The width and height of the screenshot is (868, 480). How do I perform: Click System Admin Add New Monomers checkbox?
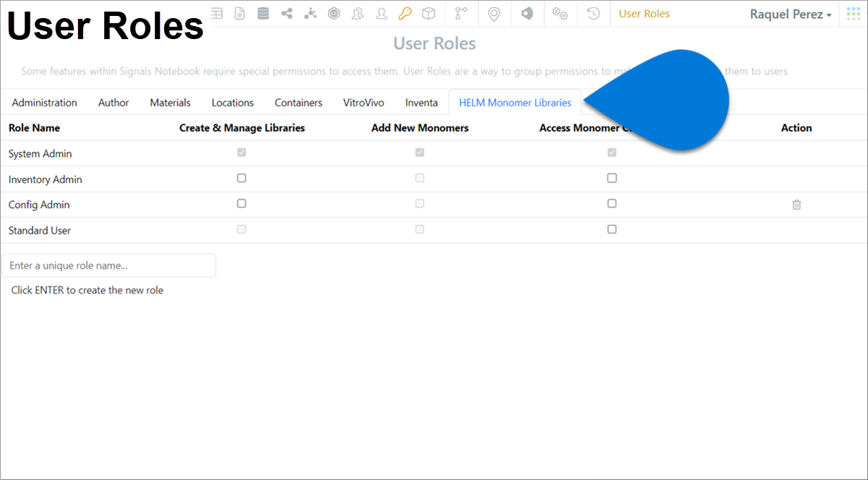pyautogui.click(x=420, y=153)
